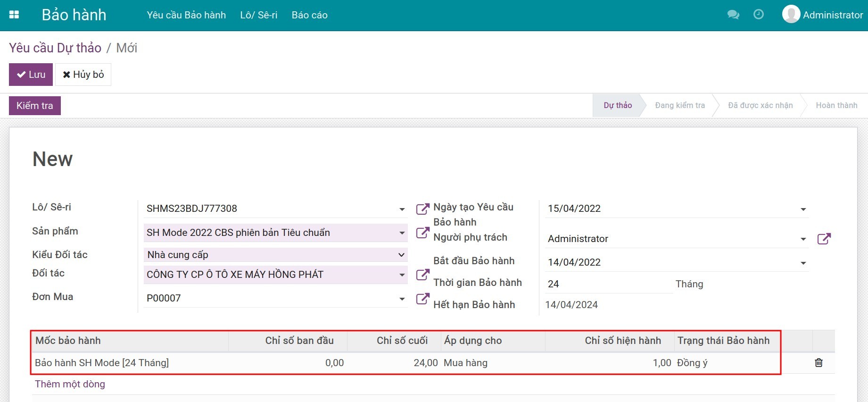This screenshot has width=868, height=402.
Task: Expand the Bắt đầu Bảo hành date dropdown
Action: (803, 263)
